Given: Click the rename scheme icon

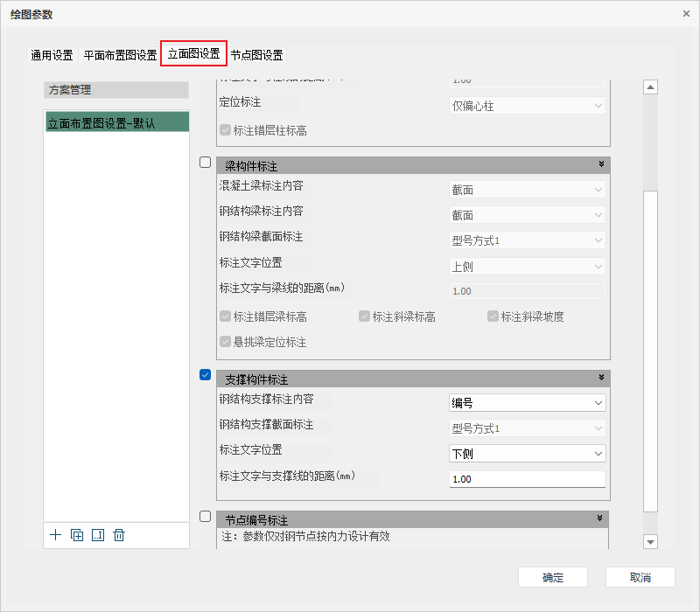Looking at the screenshot, I should pos(98,535).
